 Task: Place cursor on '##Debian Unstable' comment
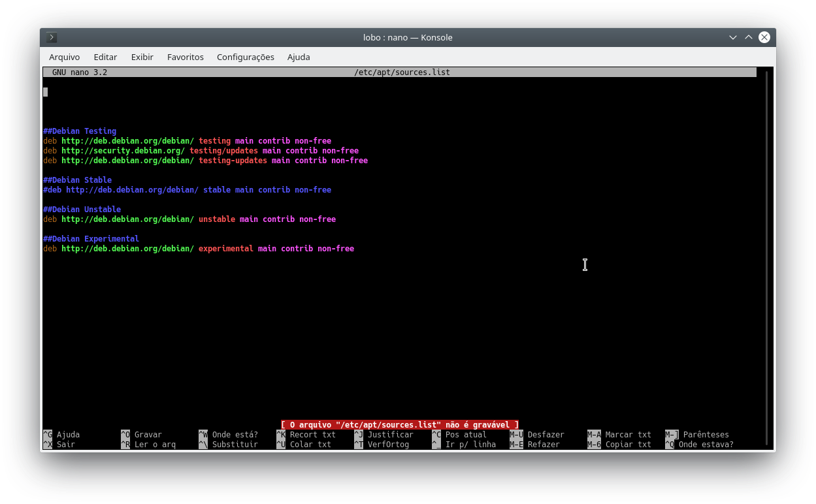coord(82,210)
